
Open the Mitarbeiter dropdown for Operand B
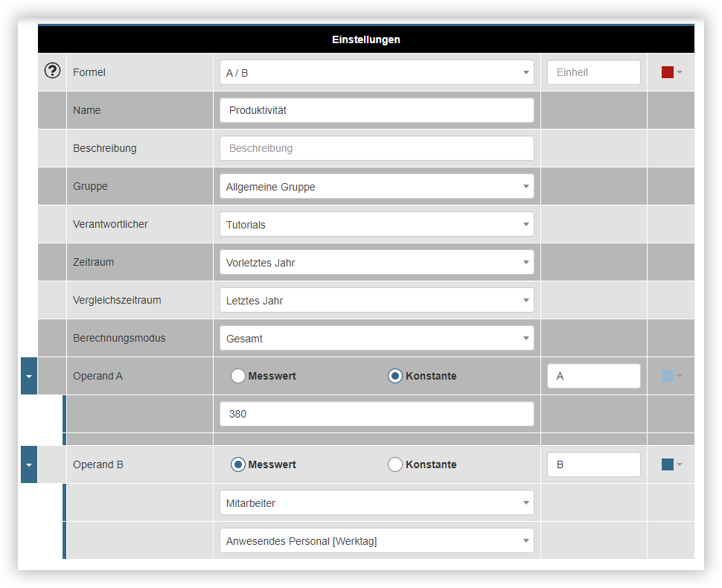pyautogui.click(x=376, y=502)
